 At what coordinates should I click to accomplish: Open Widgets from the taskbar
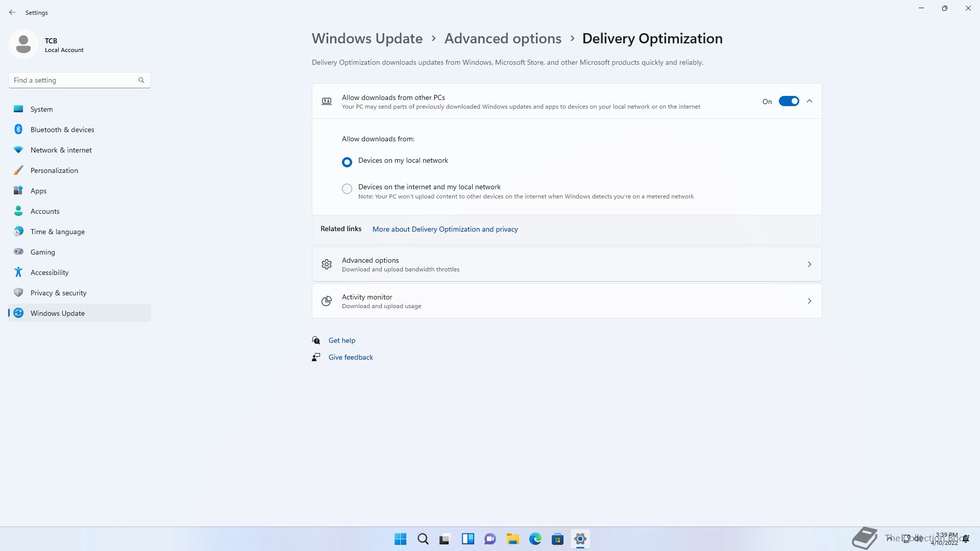coord(468,539)
